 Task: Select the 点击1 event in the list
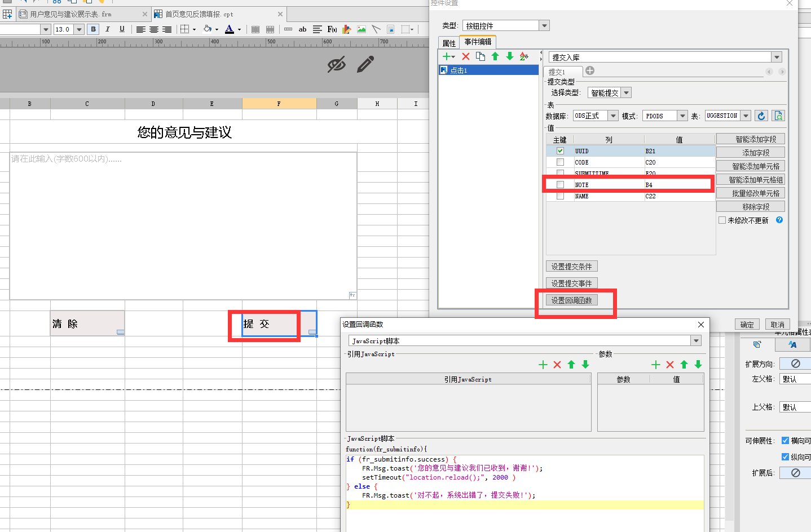pyautogui.click(x=488, y=70)
